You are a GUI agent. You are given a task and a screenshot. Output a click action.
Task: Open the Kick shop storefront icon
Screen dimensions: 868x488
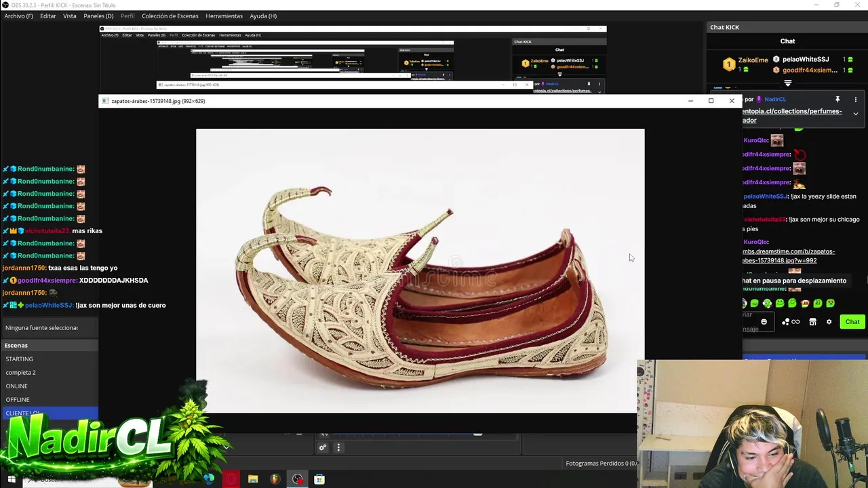812,322
